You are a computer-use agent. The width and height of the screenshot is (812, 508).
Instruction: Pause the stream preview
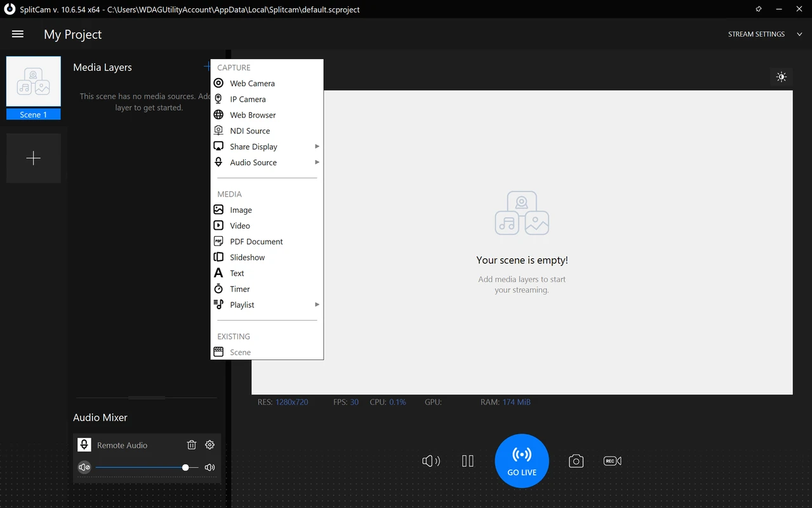[x=468, y=461]
